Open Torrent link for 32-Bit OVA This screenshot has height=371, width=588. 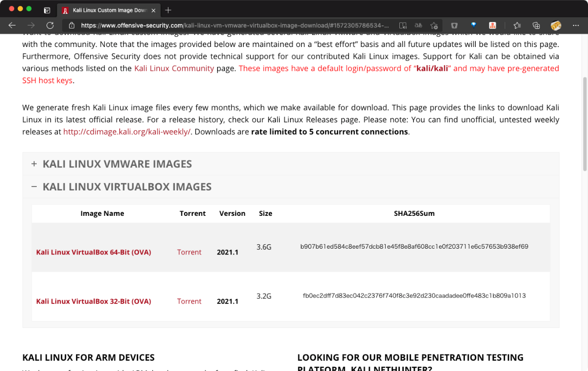click(x=189, y=301)
